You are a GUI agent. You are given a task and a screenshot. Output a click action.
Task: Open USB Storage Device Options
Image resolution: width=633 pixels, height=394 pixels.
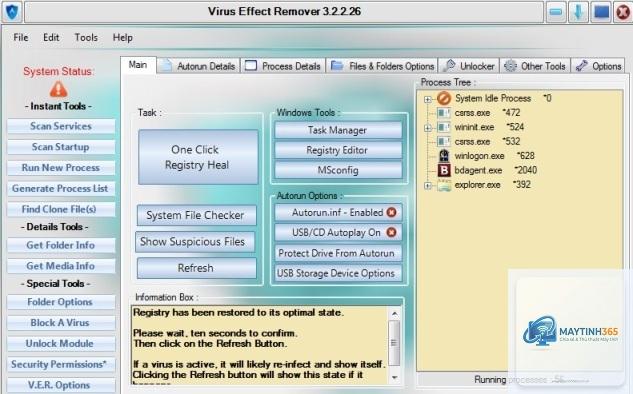pyautogui.click(x=338, y=273)
